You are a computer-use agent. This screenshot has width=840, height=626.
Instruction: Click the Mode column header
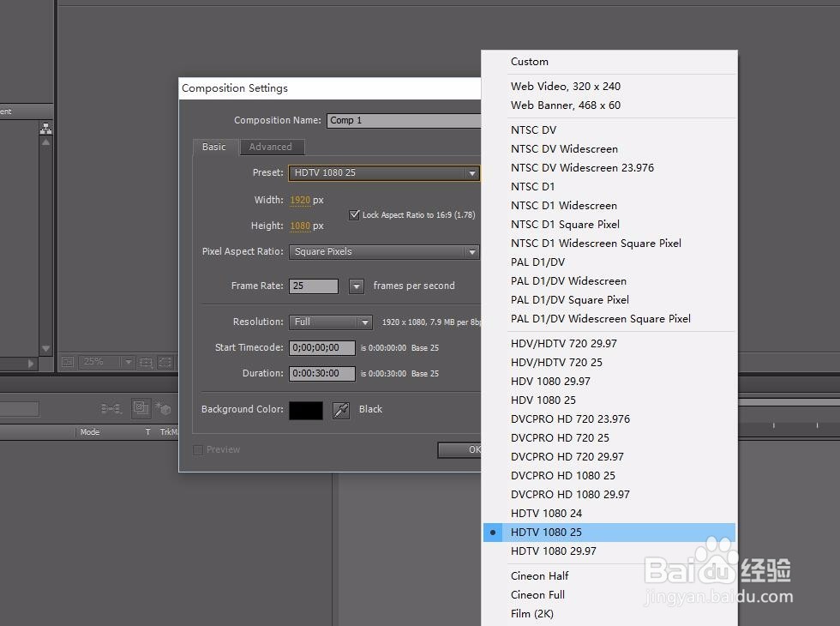[90, 432]
